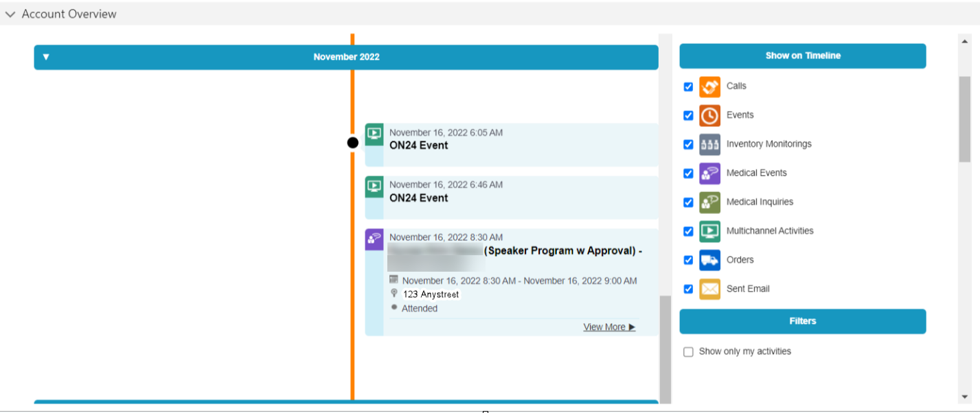Click the Show on Timeline header
Image resolution: width=980 pixels, height=413 pixels.
click(x=803, y=56)
